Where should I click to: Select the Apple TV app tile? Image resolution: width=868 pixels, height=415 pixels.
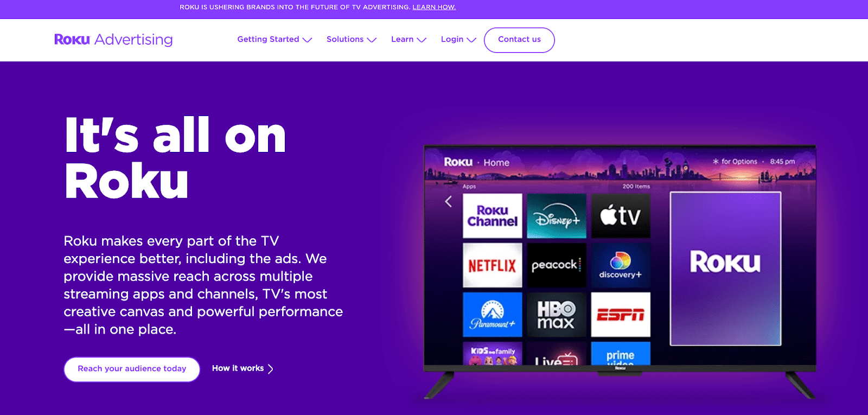click(621, 216)
